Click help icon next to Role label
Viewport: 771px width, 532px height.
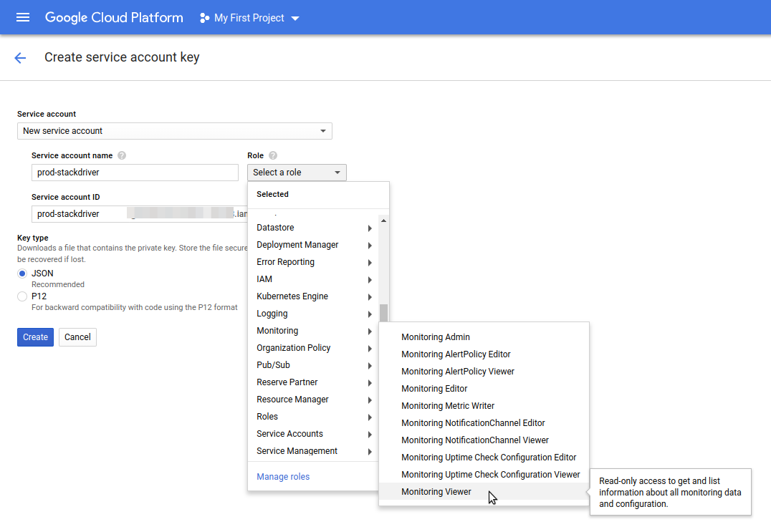click(273, 155)
